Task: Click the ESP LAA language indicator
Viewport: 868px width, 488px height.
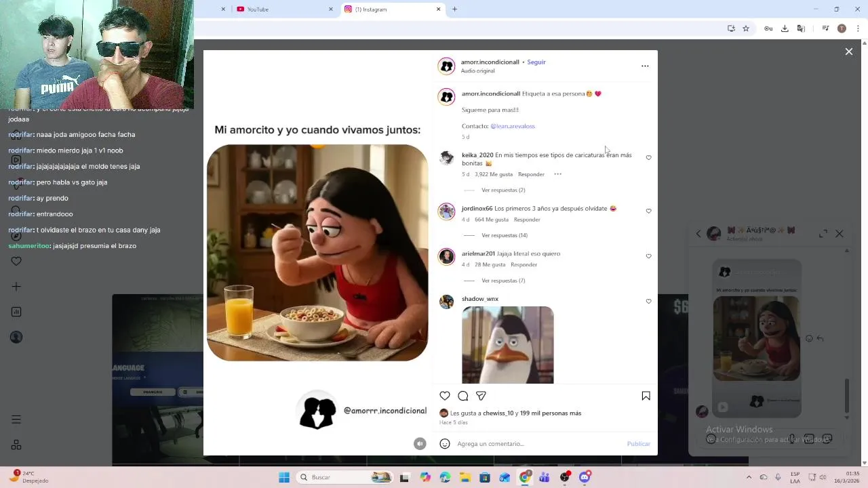Action: [795, 477]
